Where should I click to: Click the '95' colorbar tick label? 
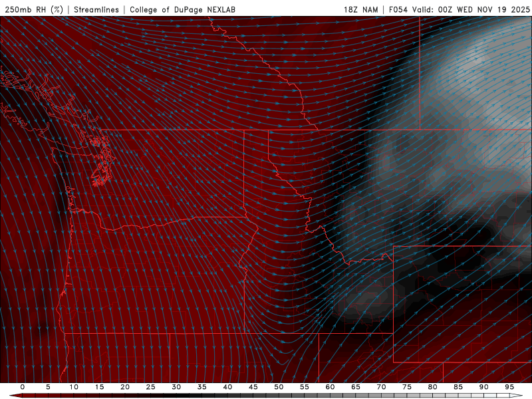[x=509, y=387]
